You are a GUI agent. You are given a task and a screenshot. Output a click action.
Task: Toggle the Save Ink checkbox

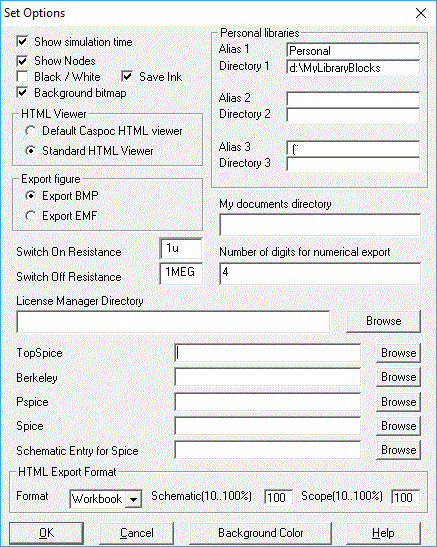[x=127, y=77]
